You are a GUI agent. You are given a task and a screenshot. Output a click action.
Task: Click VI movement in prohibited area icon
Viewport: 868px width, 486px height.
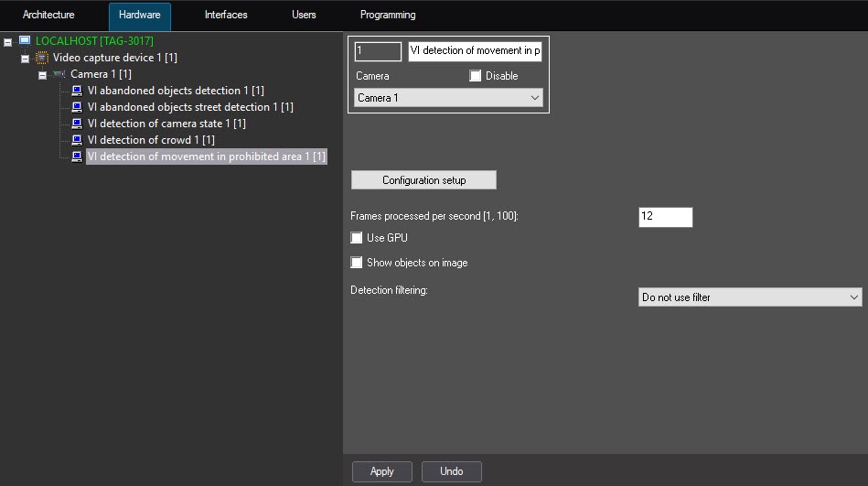pos(77,157)
